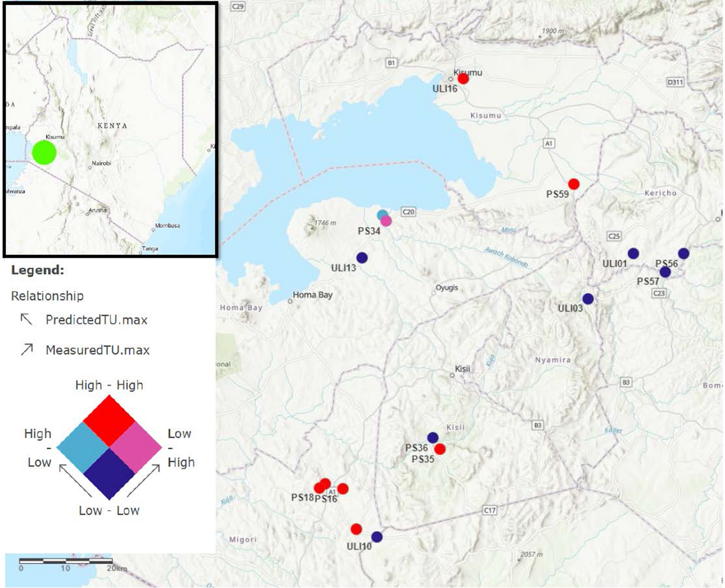Click the 'Relationship' legend label
Screen dimensions: 725x588
48,296
